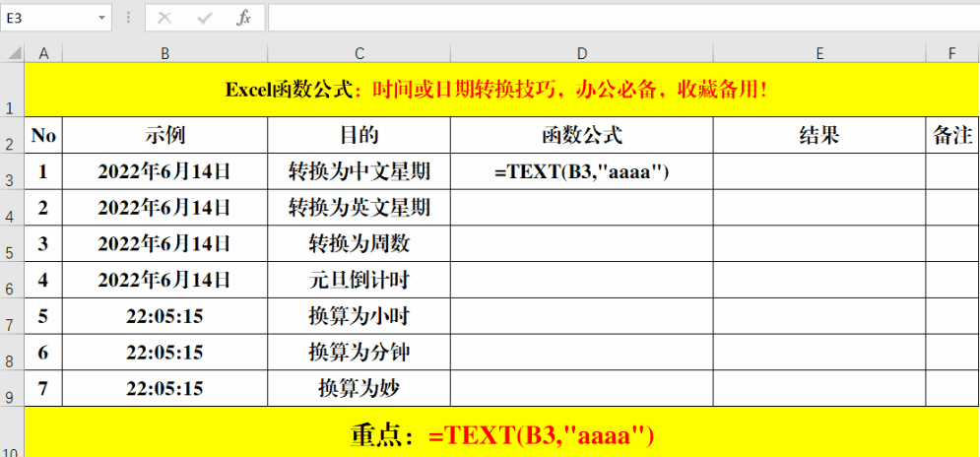Select row 8 header
The height and width of the screenshot is (457, 980).
pos(13,352)
